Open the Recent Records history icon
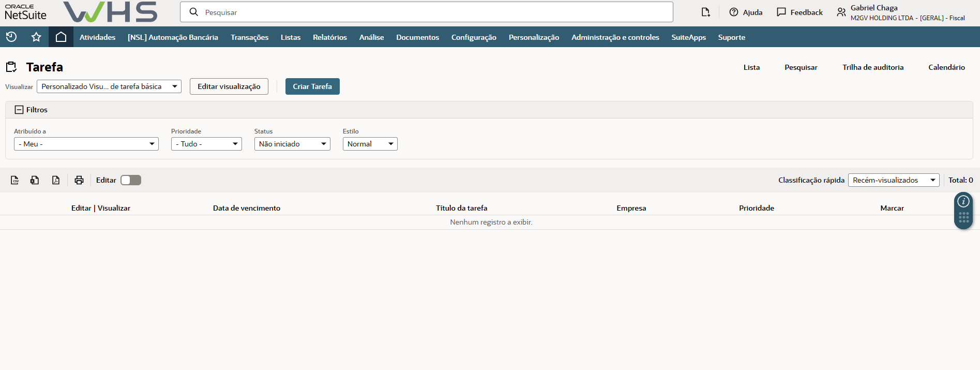 (11, 37)
